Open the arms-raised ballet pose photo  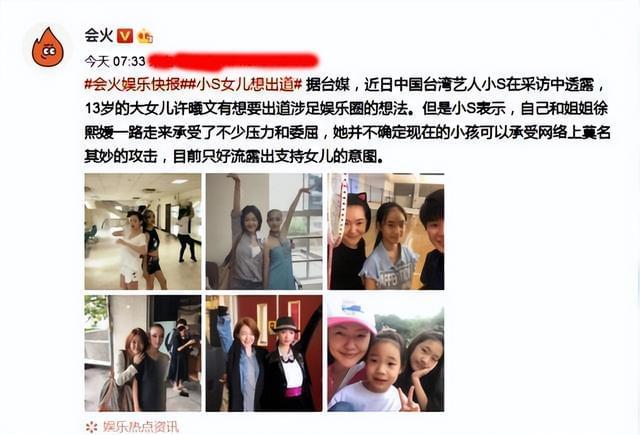point(264,231)
